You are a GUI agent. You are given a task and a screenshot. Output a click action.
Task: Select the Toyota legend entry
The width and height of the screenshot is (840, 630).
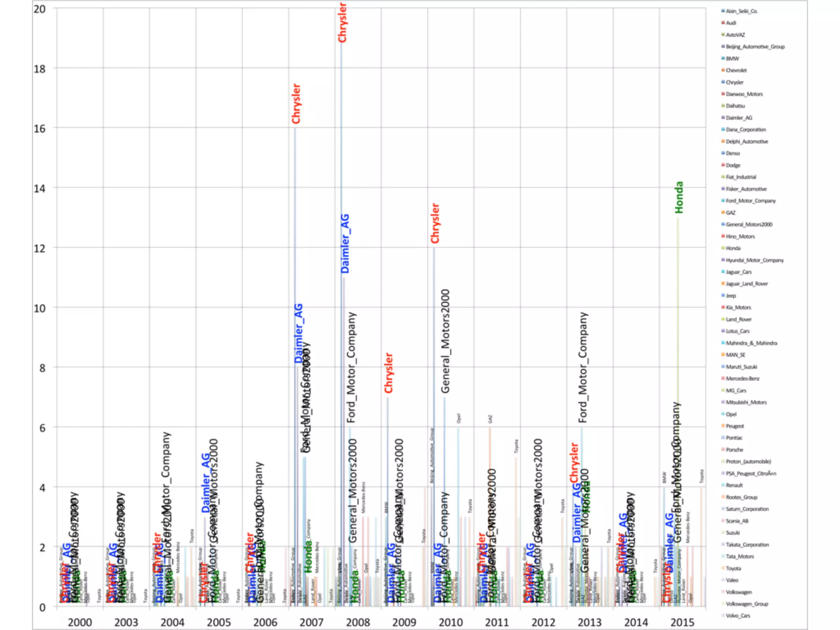[733, 568]
